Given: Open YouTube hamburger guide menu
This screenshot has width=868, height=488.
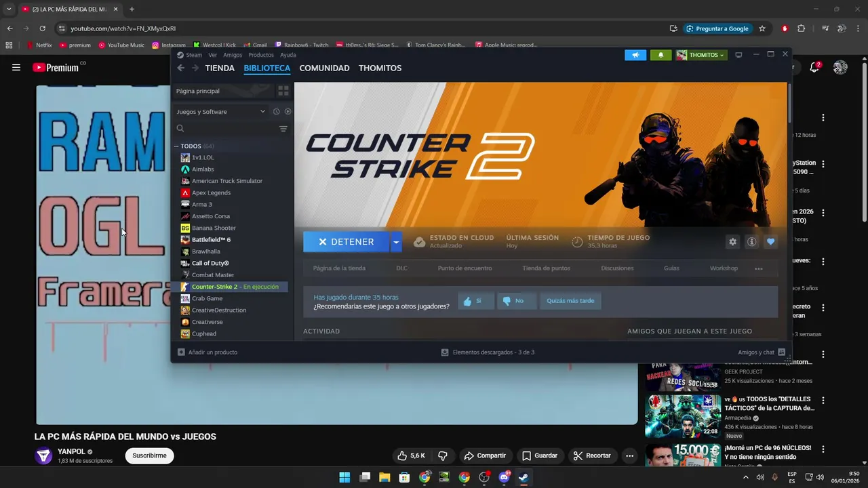Looking at the screenshot, I should coord(16,67).
